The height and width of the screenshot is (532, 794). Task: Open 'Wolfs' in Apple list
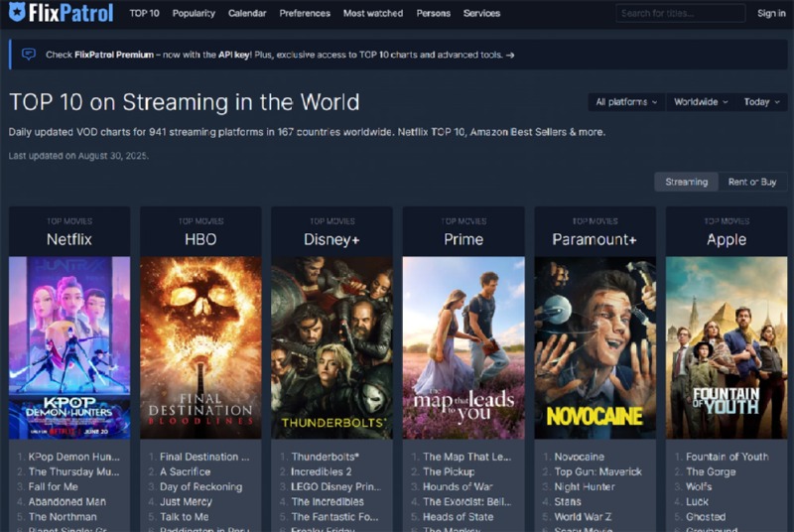pyautogui.click(x=699, y=487)
